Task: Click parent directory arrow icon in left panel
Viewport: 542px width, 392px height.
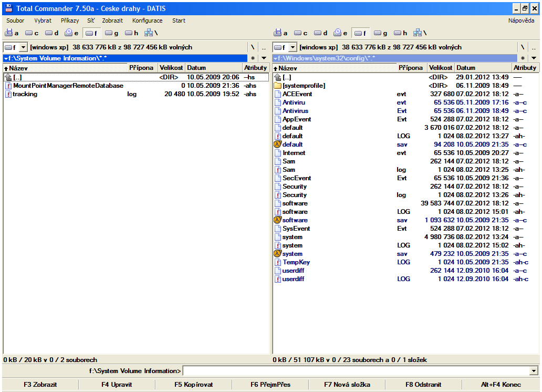Action: [8, 77]
